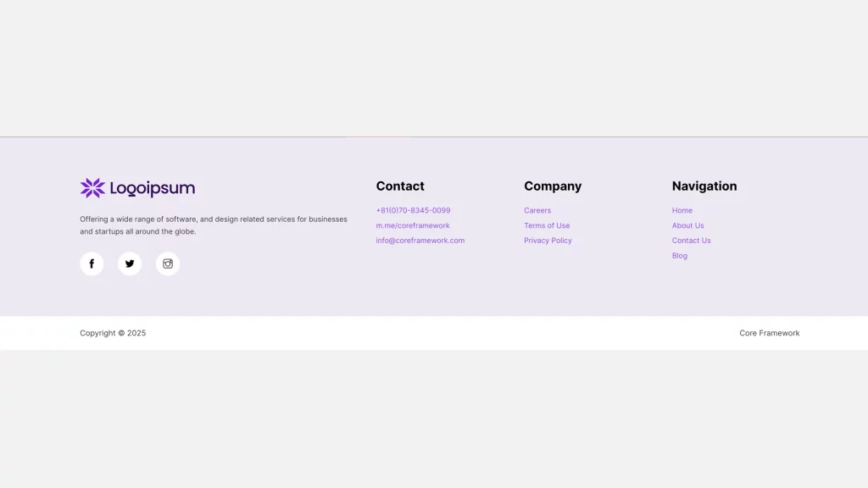
Task: Open the Privacy Policy link
Action: 548,241
